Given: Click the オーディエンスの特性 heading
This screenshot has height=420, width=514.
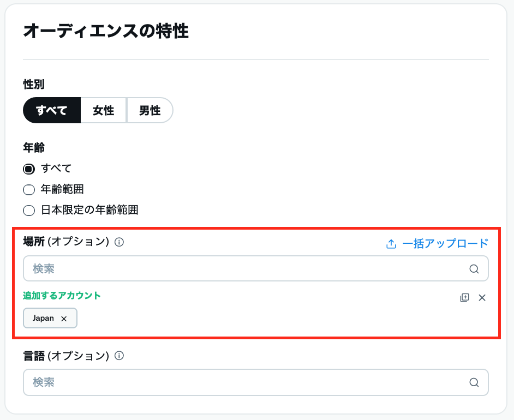Looking at the screenshot, I should click(x=106, y=31).
